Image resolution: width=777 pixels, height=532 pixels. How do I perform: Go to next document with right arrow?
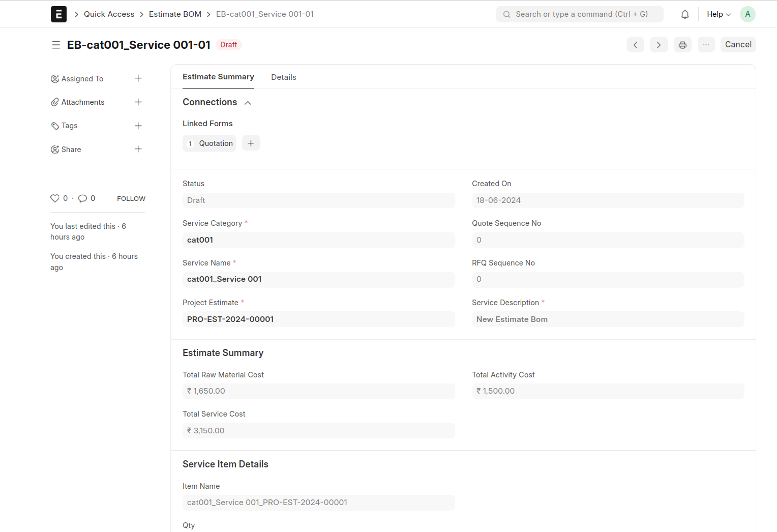659,45
